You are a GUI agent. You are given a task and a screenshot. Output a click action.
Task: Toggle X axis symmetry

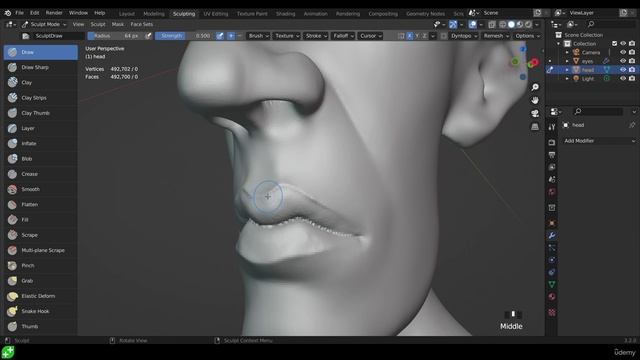(410, 36)
